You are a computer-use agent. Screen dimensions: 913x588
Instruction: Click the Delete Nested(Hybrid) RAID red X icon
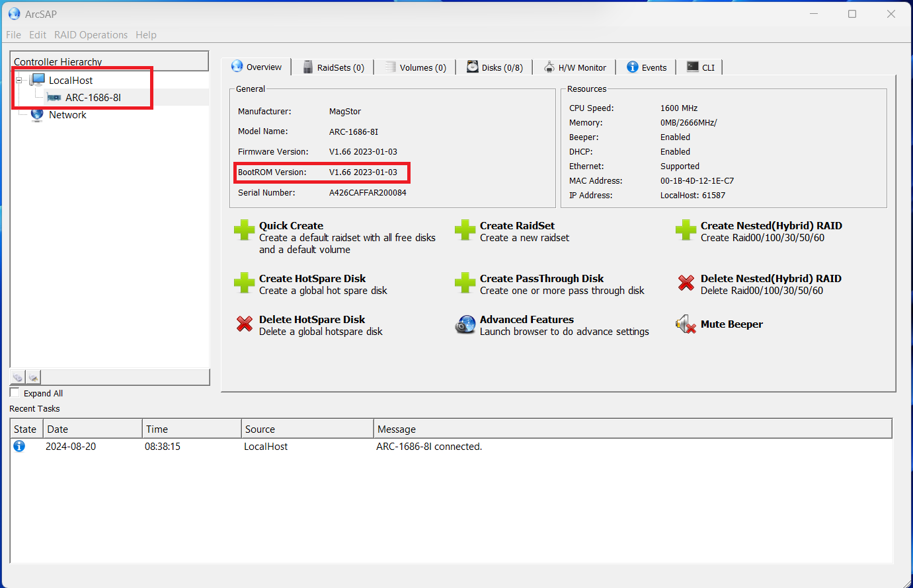(x=686, y=283)
